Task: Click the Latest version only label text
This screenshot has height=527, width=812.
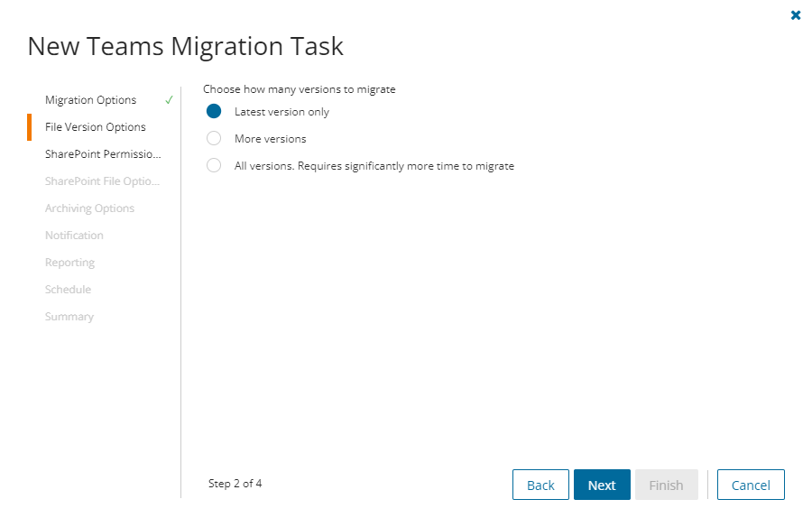Action: pos(281,112)
